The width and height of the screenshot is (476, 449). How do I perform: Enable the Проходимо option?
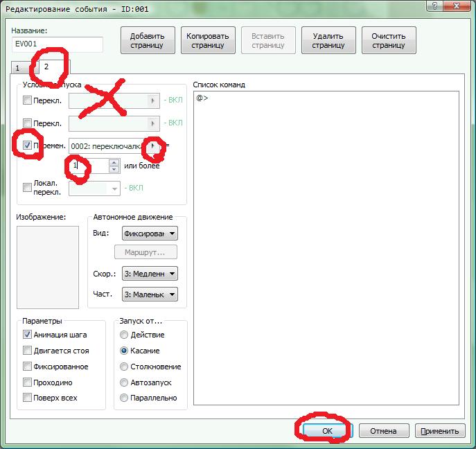tap(28, 382)
